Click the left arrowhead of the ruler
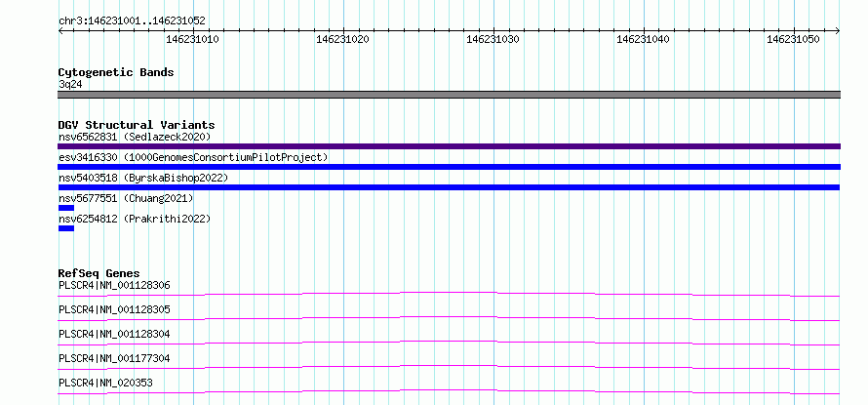Image resolution: width=868 pixels, height=405 pixels. tap(60, 31)
